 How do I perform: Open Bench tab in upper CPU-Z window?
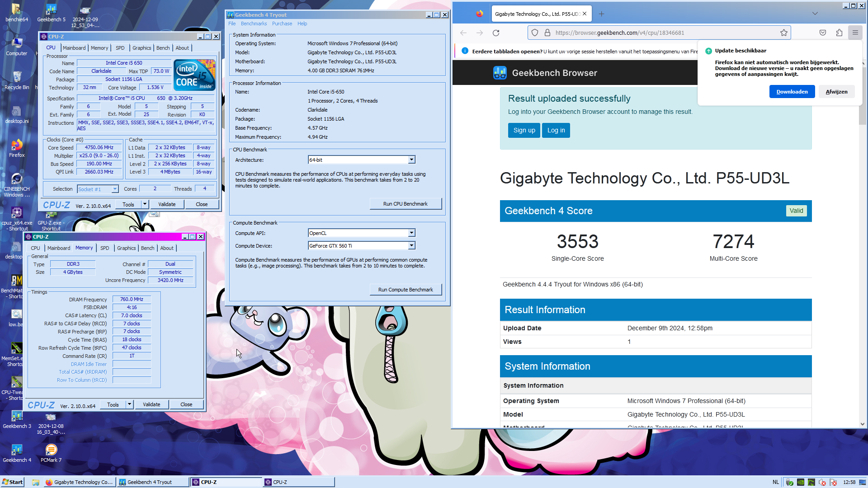click(163, 48)
